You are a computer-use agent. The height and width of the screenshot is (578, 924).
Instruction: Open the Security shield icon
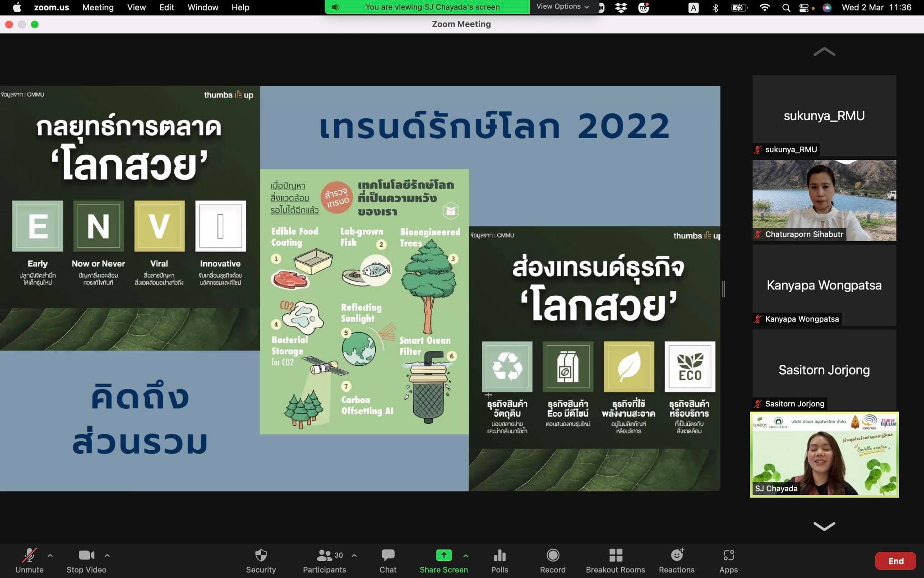(261, 555)
